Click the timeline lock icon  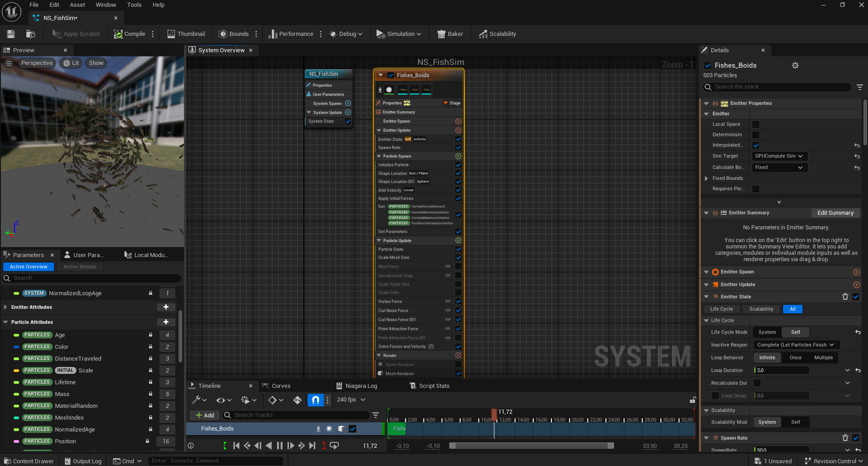click(x=693, y=400)
